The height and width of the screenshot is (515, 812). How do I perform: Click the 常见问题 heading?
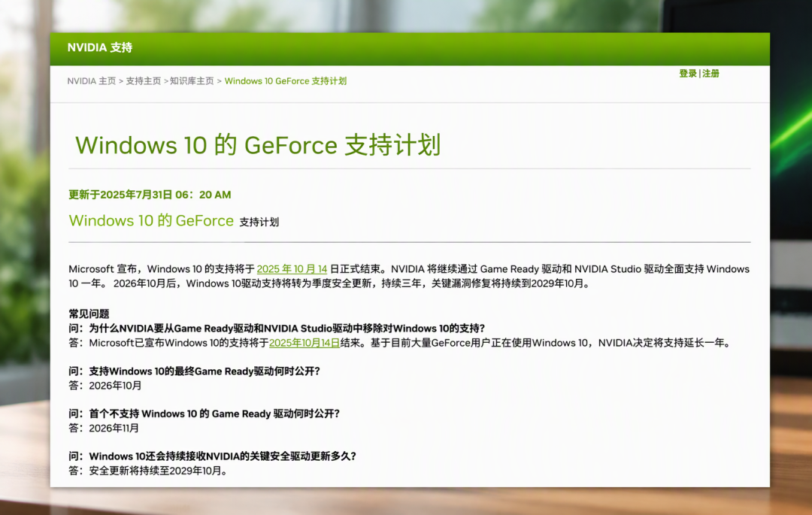point(89,314)
